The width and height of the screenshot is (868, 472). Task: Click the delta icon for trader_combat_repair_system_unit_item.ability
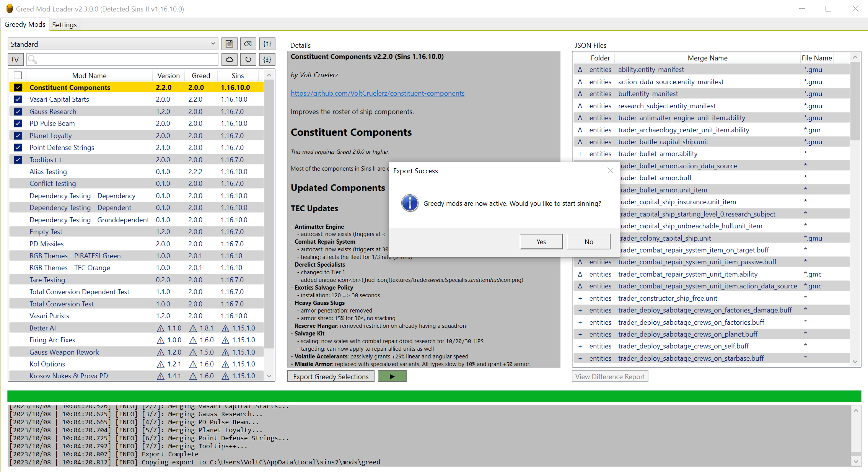(x=580, y=274)
